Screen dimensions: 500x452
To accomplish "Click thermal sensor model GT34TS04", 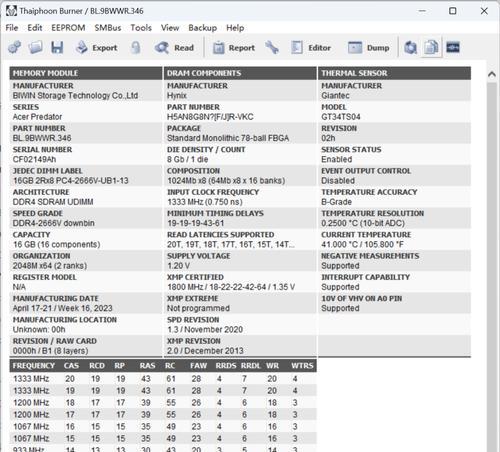I will tap(341, 117).
